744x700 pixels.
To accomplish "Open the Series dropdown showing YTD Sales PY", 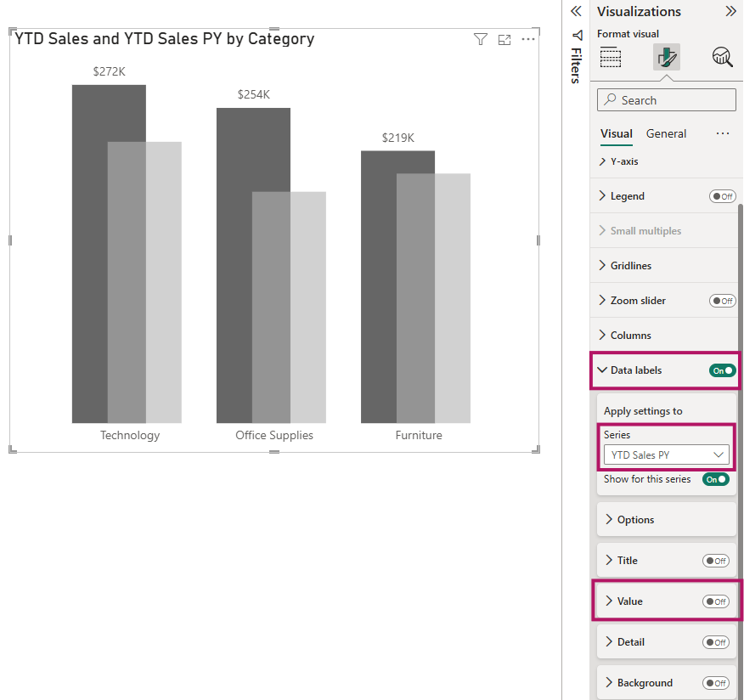I will (667, 455).
